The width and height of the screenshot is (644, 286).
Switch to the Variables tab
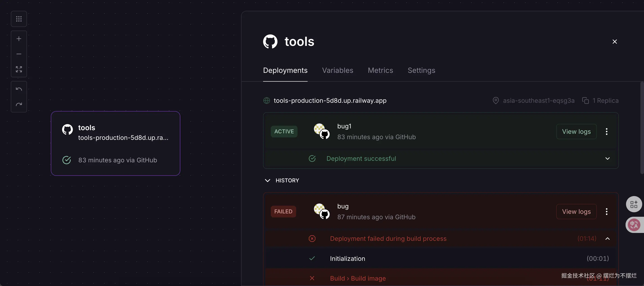click(x=338, y=70)
